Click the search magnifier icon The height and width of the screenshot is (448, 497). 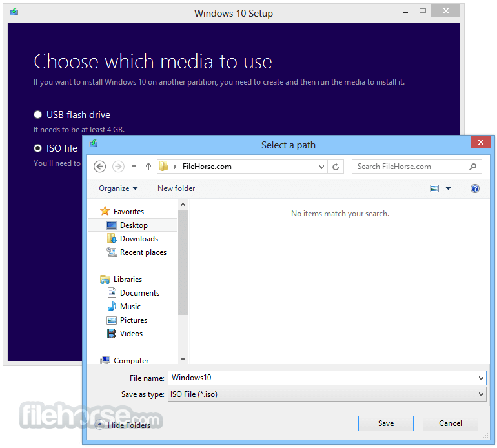472,167
